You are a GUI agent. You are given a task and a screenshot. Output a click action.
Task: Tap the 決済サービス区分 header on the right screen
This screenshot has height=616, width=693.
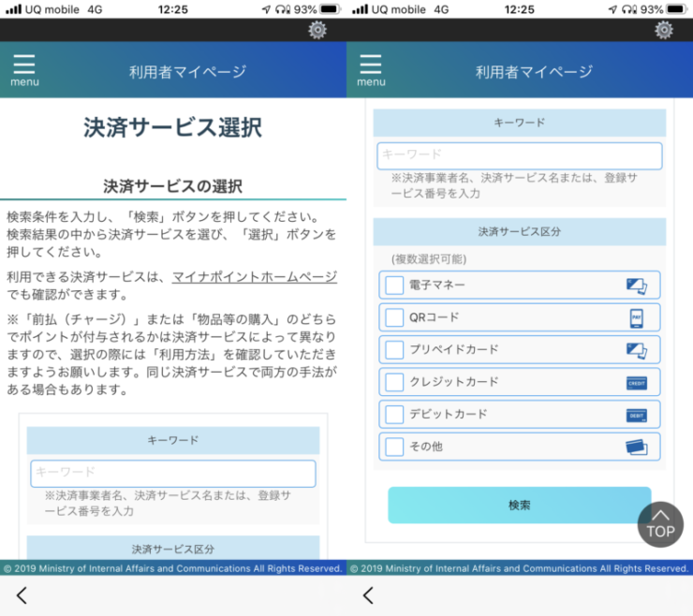click(x=520, y=231)
